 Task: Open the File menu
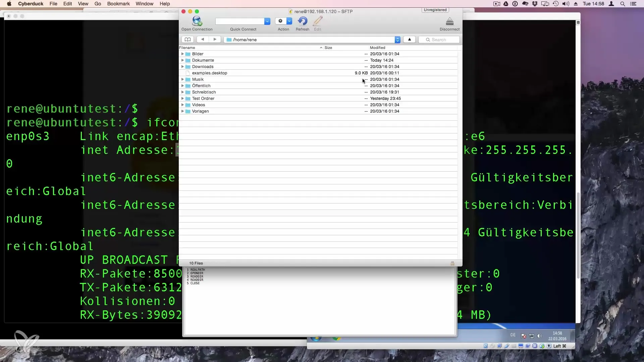(53, 4)
